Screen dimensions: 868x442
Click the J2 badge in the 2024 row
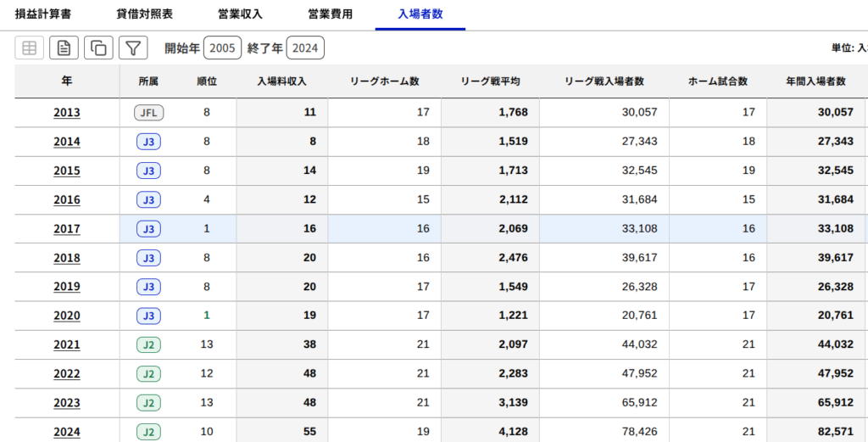coord(148,432)
